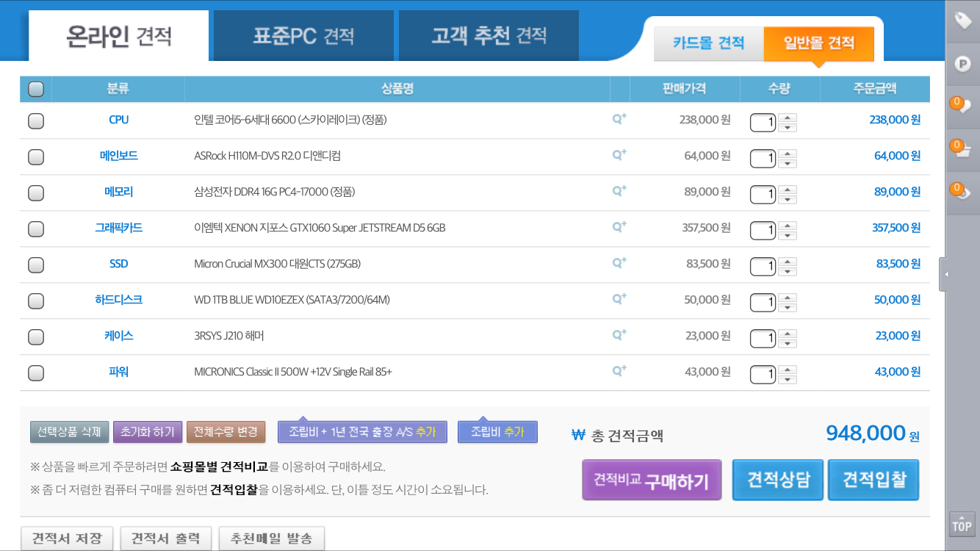This screenshot has height=551, width=980.
Task: Toggle the select-all checkbox in table header
Action: tap(36, 90)
